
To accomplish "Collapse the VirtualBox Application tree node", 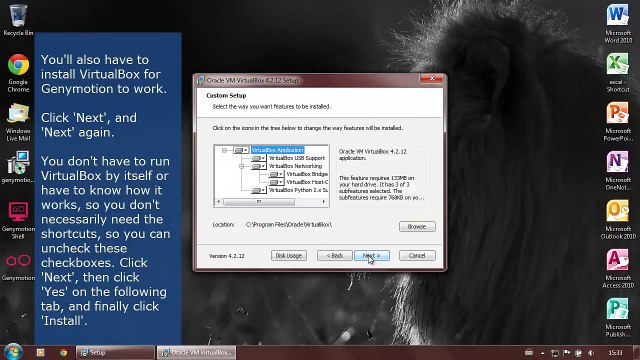I will pos(224,150).
